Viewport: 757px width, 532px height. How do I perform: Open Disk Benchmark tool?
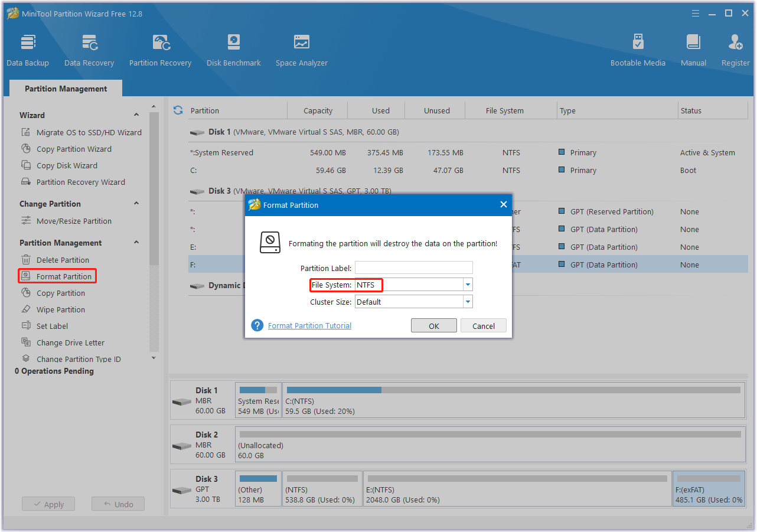point(234,50)
